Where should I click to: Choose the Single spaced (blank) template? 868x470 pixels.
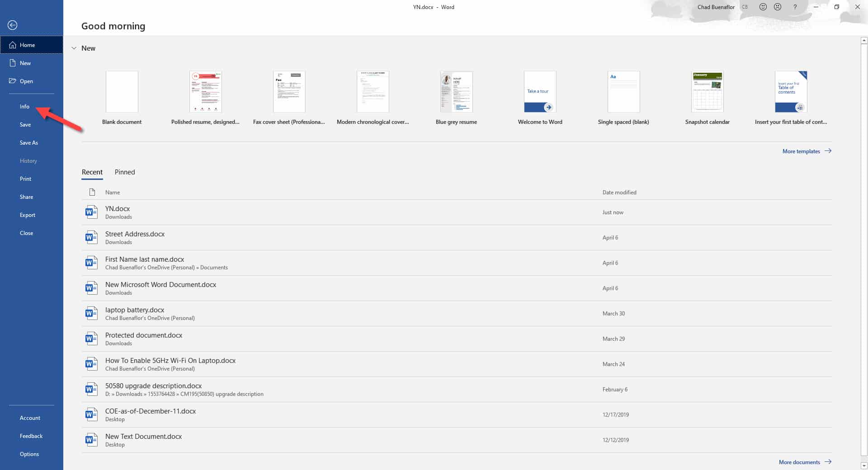click(x=623, y=98)
